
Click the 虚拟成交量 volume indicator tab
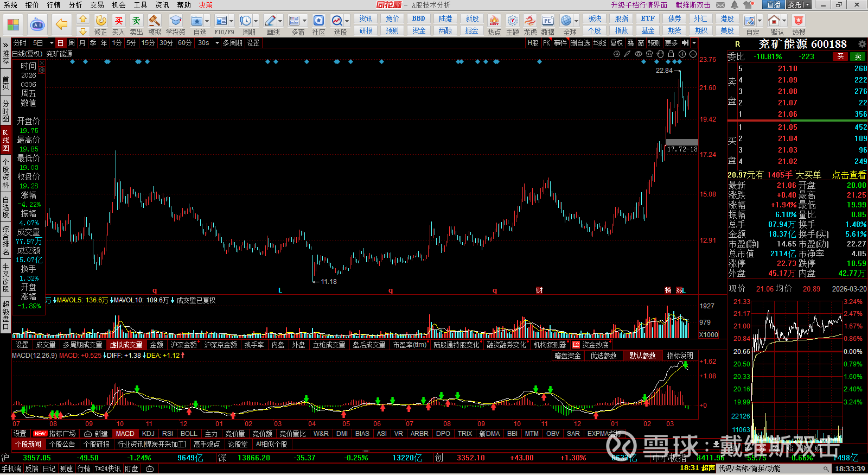(126, 345)
